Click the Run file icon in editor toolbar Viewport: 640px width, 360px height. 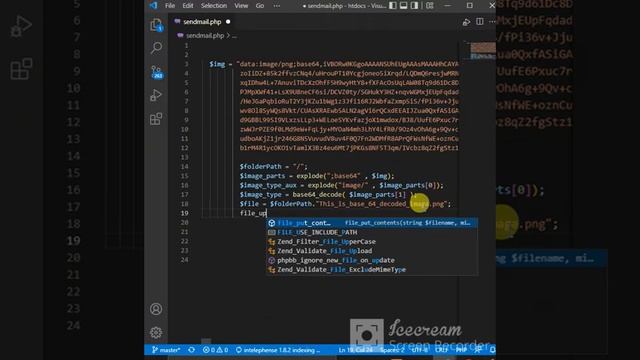[466, 22]
